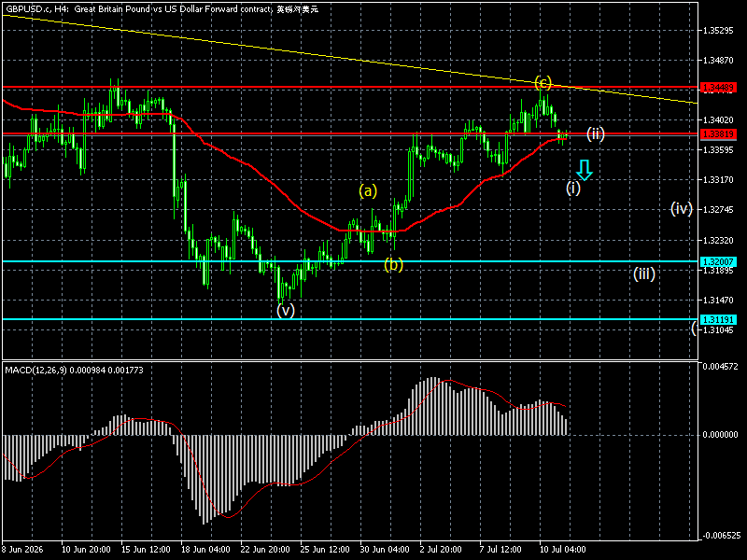
Task: Click the 1.31895 price axis value
Action: pyautogui.click(x=718, y=271)
